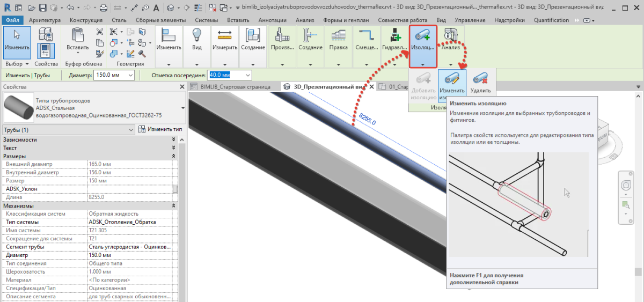Open the Файл menu button
Viewport: 644px width, 302px height.
pos(12,20)
